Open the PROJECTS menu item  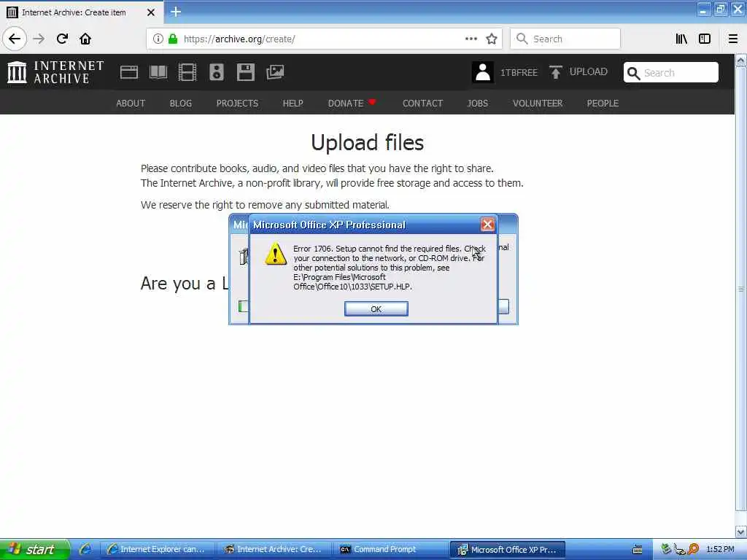pyautogui.click(x=237, y=104)
